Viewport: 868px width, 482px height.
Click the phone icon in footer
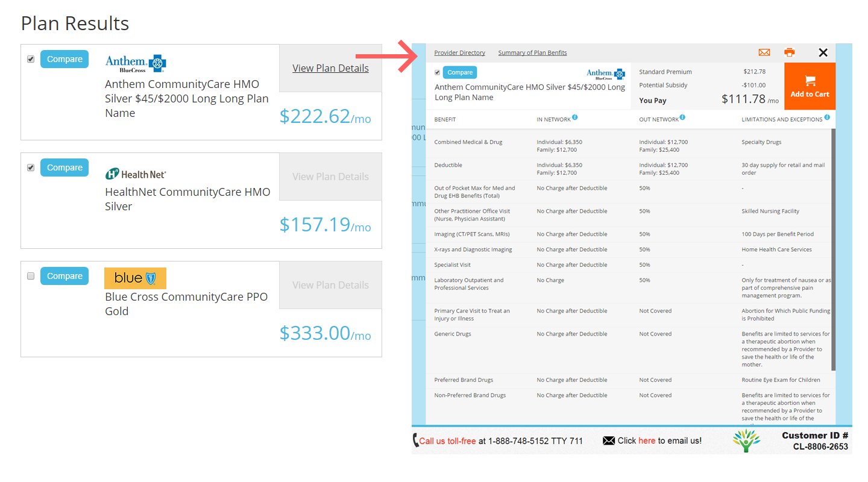415,440
